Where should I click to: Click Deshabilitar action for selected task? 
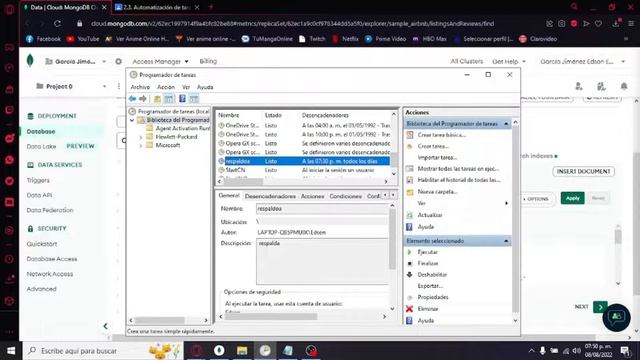432,275
